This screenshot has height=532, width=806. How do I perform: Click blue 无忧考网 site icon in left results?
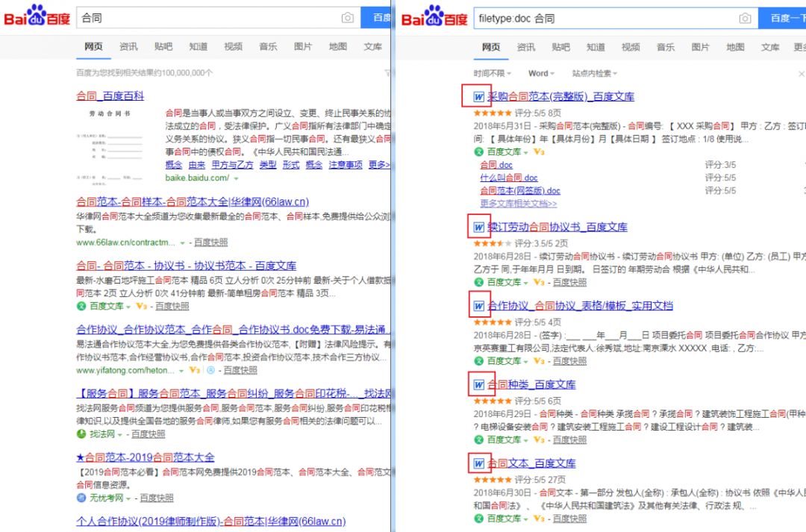tap(81, 498)
